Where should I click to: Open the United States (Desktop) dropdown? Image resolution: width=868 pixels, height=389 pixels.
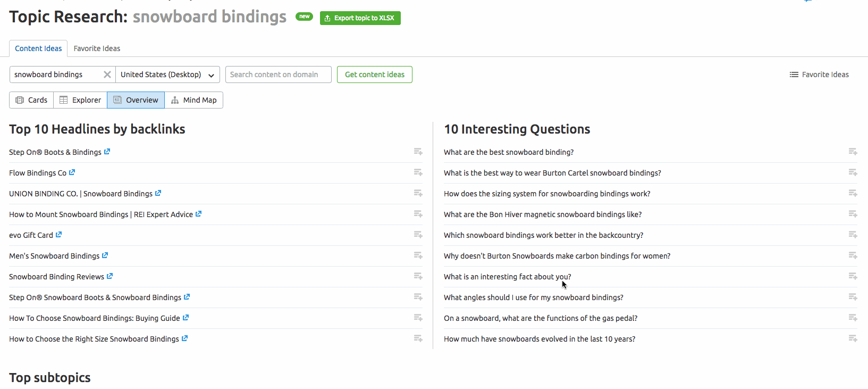167,75
